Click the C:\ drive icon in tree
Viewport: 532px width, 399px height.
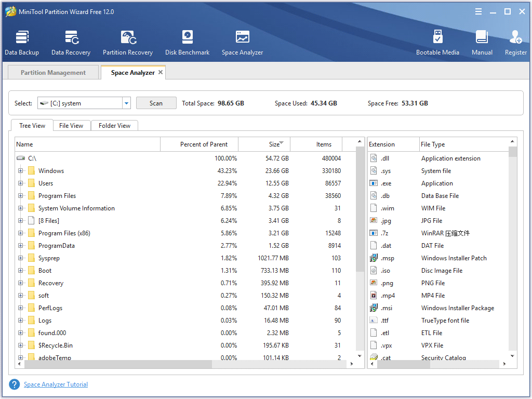[x=21, y=158]
